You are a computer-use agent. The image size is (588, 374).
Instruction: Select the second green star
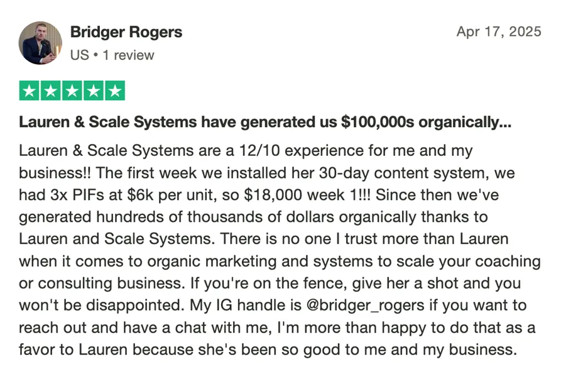click(51, 91)
